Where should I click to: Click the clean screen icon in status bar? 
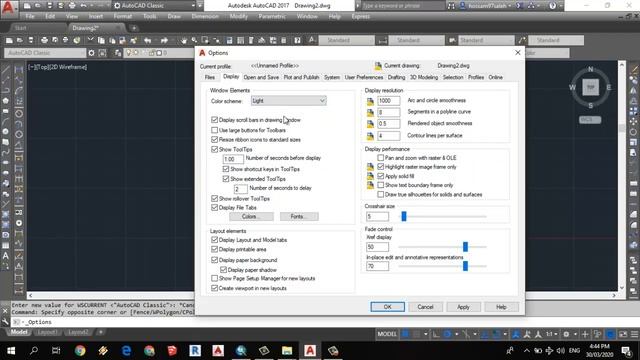623,334
